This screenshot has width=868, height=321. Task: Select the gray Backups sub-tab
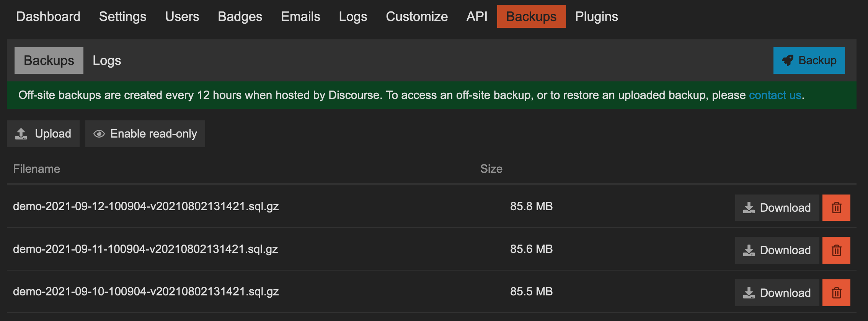[49, 60]
